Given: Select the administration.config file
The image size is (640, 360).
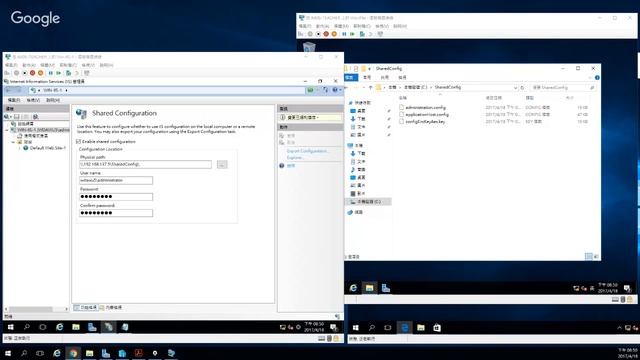Looking at the screenshot, I should [425, 107].
